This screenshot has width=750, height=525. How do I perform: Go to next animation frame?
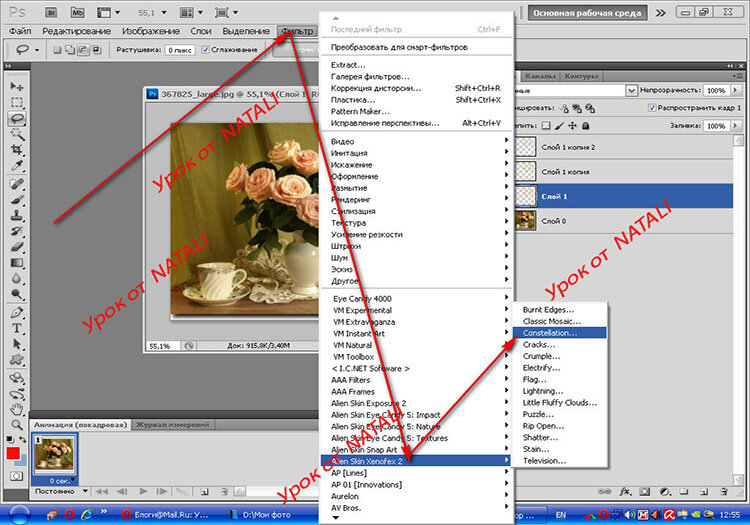(162, 491)
